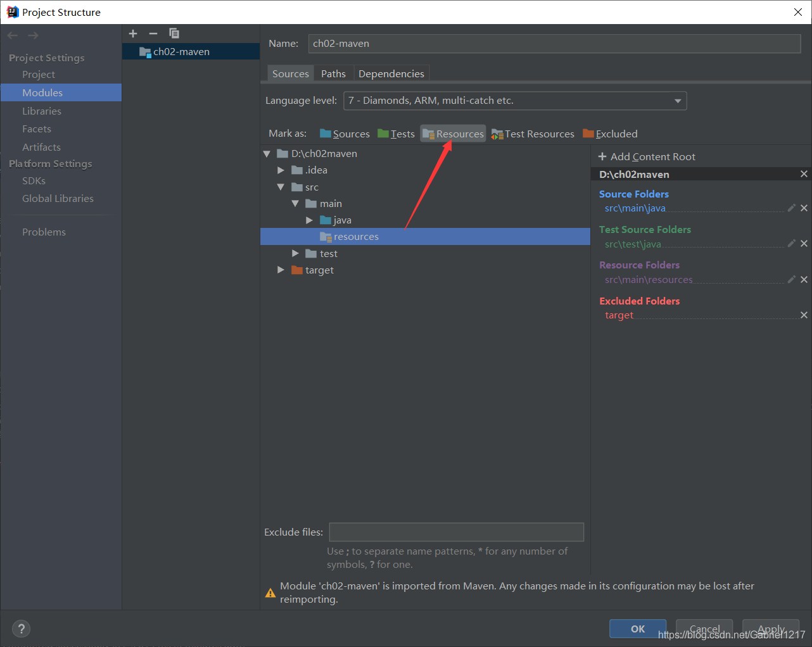Image resolution: width=812 pixels, height=647 pixels.
Task: Edit src\test\java properties pencil icon
Action: pyautogui.click(x=791, y=243)
